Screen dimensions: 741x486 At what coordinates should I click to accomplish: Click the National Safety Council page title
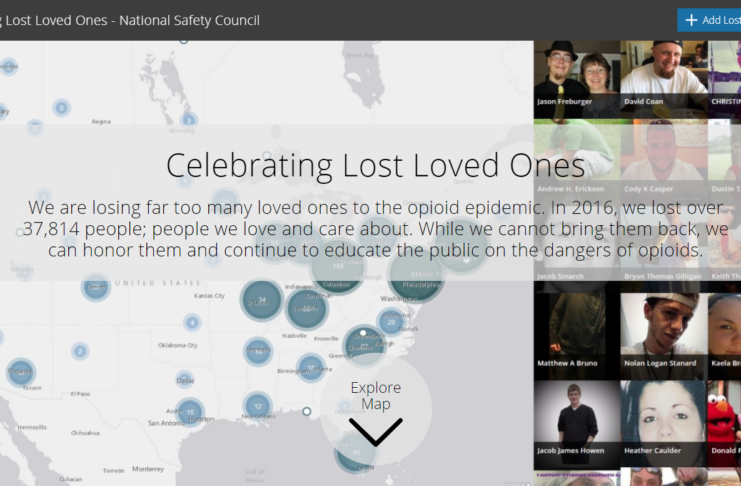(x=130, y=20)
